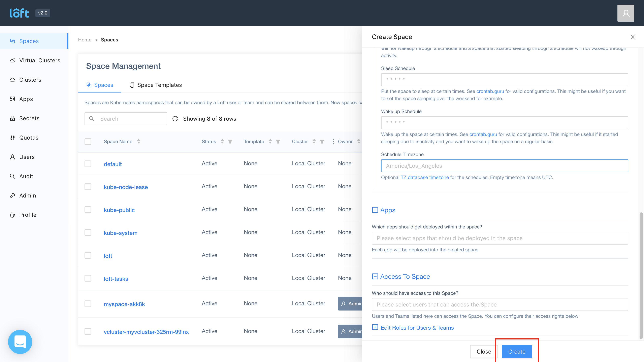
Task: Switch to the Space Templates tab
Action: coord(160,85)
